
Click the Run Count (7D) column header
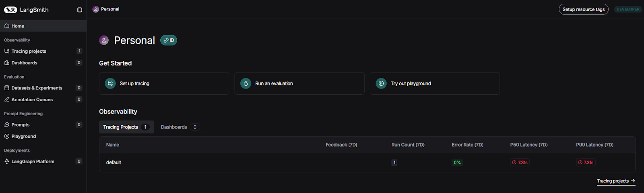(x=408, y=145)
